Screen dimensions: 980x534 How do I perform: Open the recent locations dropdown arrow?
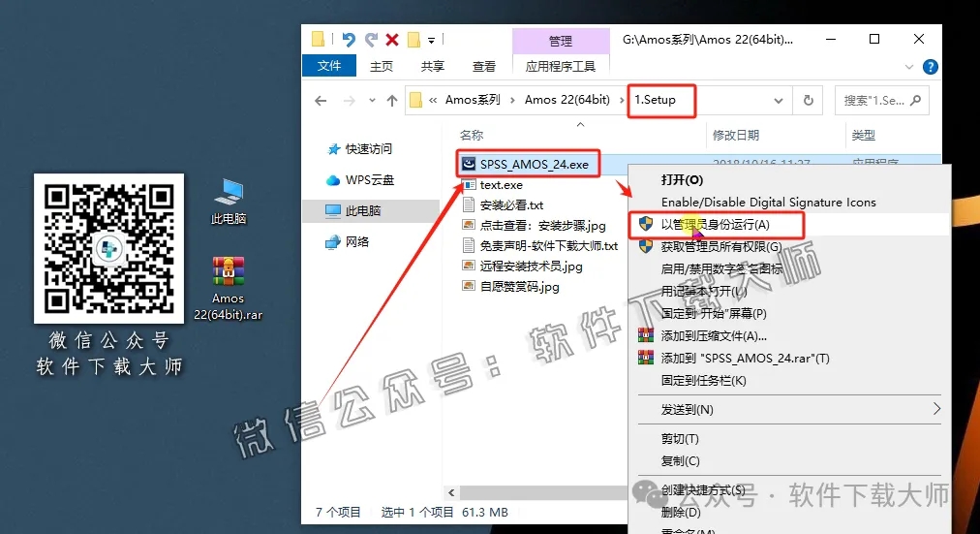(x=372, y=101)
